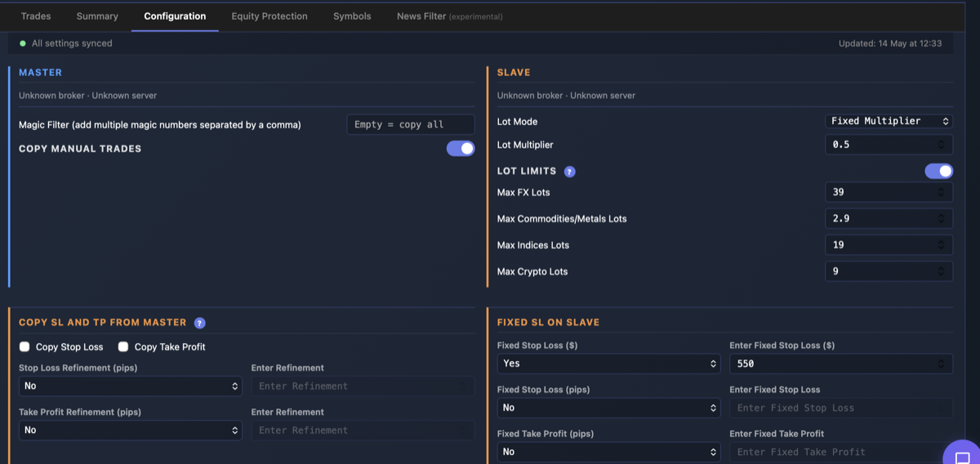This screenshot has width=980, height=464.
Task: Click the FIXED SL ON SLAVE heading
Action: pos(548,323)
